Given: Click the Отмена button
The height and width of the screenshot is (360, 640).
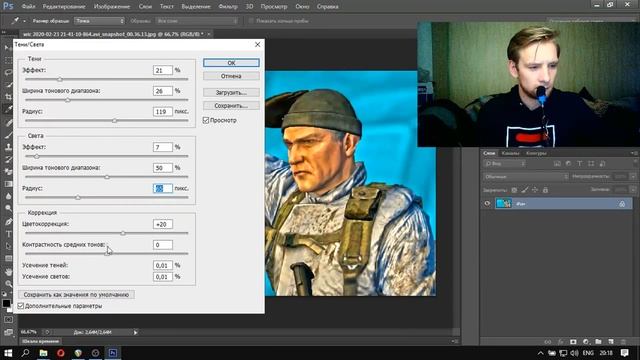Looking at the screenshot, I should pos(231,76).
